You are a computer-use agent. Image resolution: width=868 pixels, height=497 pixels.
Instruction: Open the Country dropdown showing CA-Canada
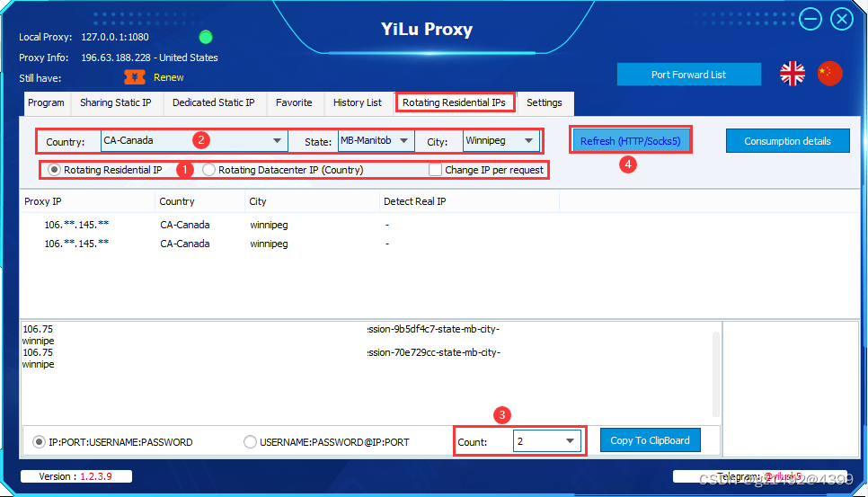click(x=194, y=140)
